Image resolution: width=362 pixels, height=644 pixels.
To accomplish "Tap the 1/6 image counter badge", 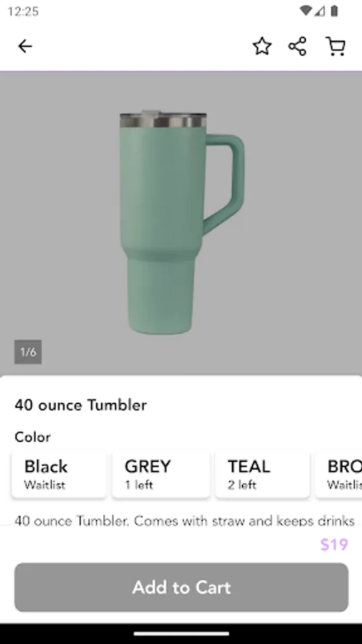I will click(28, 352).
